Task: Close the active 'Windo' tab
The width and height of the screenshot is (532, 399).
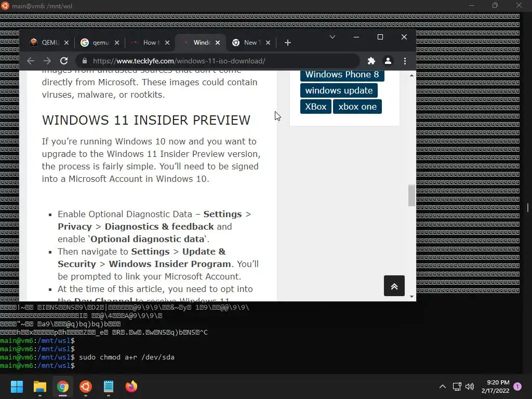Action: [x=218, y=43]
